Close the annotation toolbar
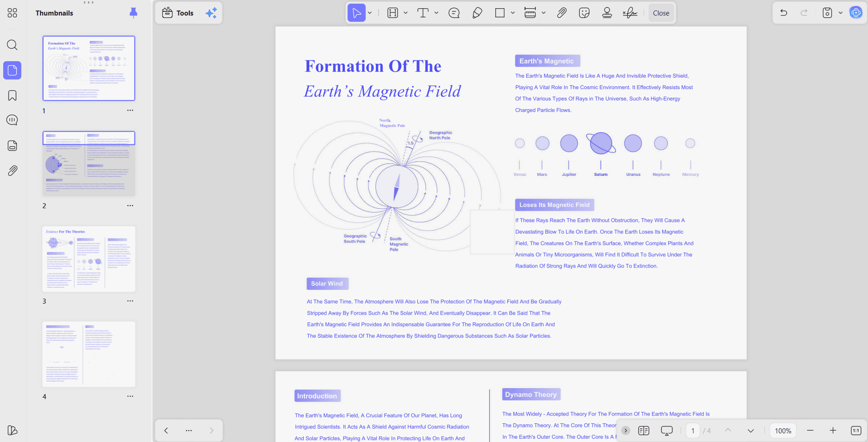Screen dimensions: 868x442 tap(661, 13)
